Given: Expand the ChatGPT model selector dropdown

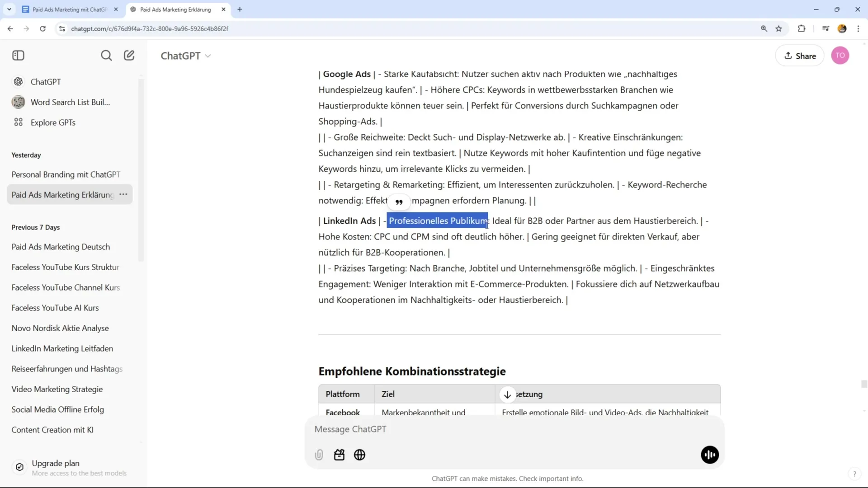Looking at the screenshot, I should point(186,56).
